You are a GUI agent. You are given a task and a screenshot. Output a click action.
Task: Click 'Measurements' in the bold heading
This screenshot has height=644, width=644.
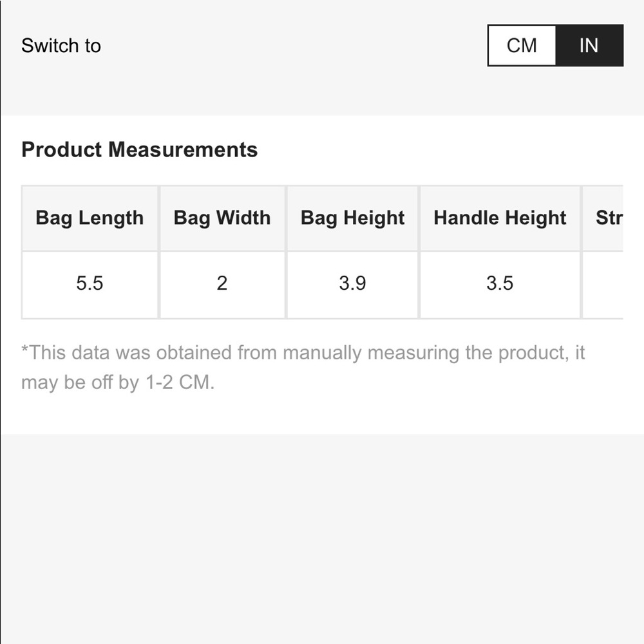[183, 150]
